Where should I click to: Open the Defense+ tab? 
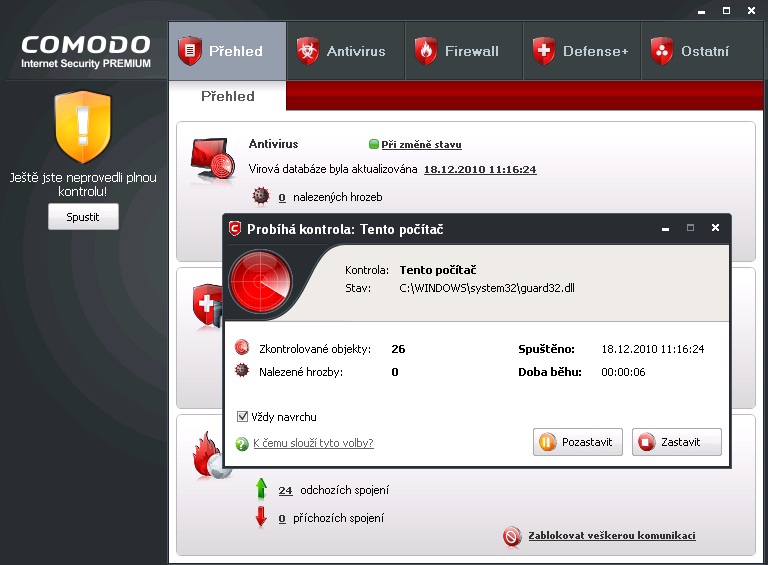tap(582, 51)
